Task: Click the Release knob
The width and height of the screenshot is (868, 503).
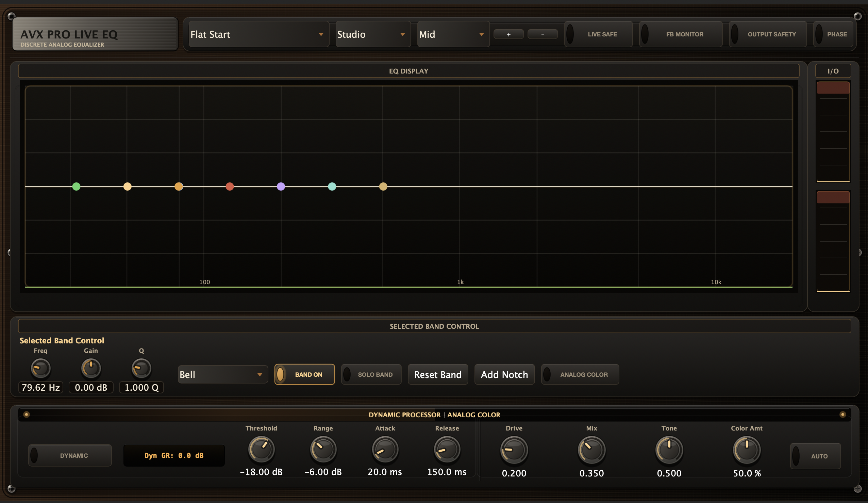Action: (x=447, y=450)
